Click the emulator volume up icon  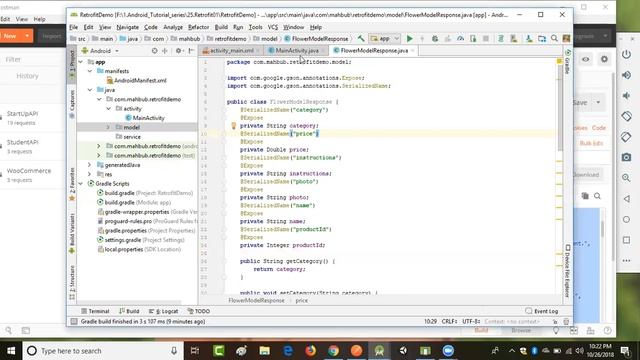(626, 75)
